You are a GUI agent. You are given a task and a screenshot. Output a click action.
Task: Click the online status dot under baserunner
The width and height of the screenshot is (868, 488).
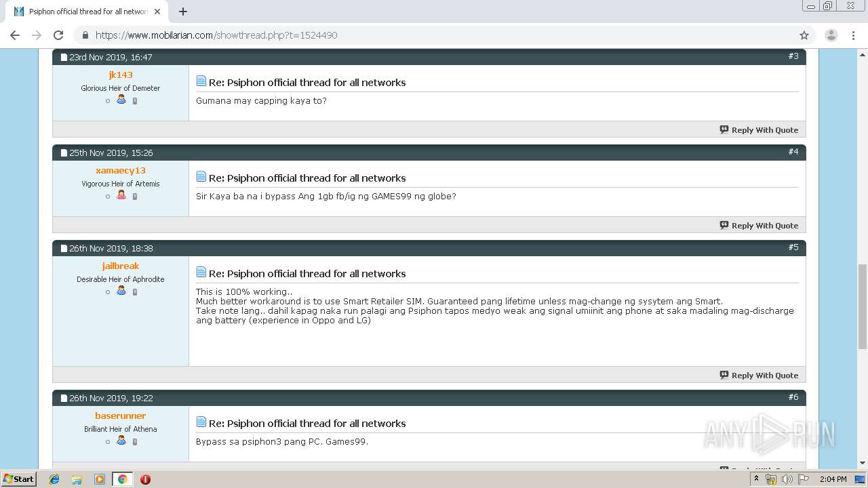108,442
